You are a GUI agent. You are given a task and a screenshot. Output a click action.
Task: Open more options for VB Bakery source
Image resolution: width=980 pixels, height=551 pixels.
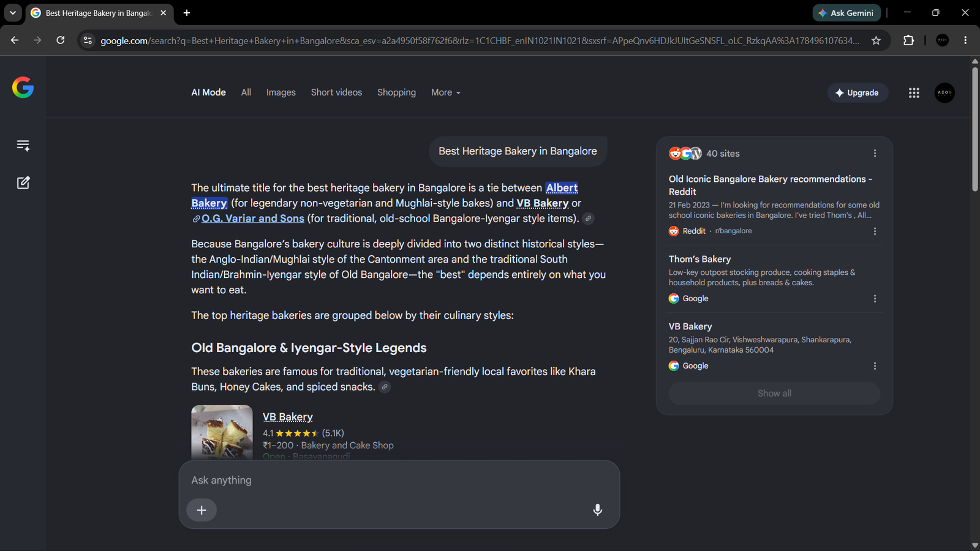pos(875,366)
